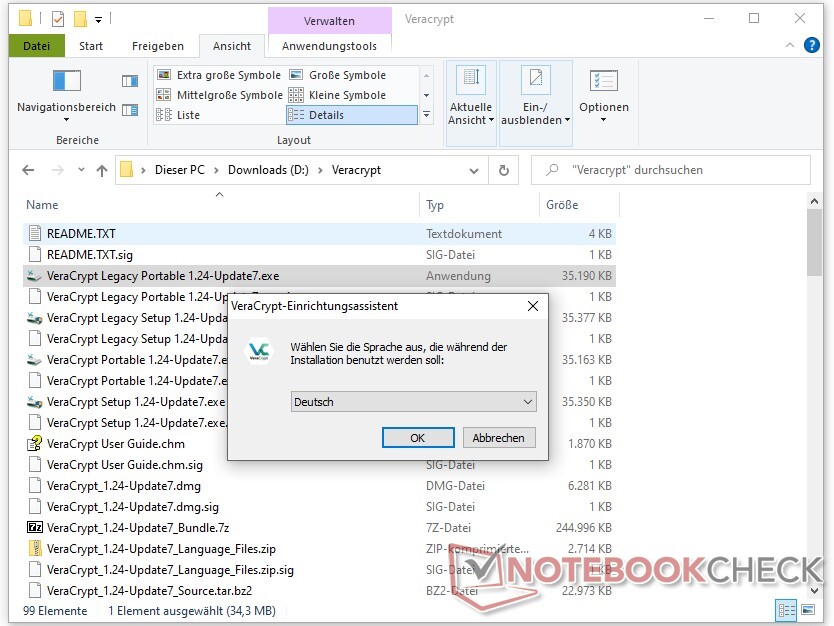Click Abbrechen in the setup dialog
Screen dimensions: 834x626
point(498,438)
